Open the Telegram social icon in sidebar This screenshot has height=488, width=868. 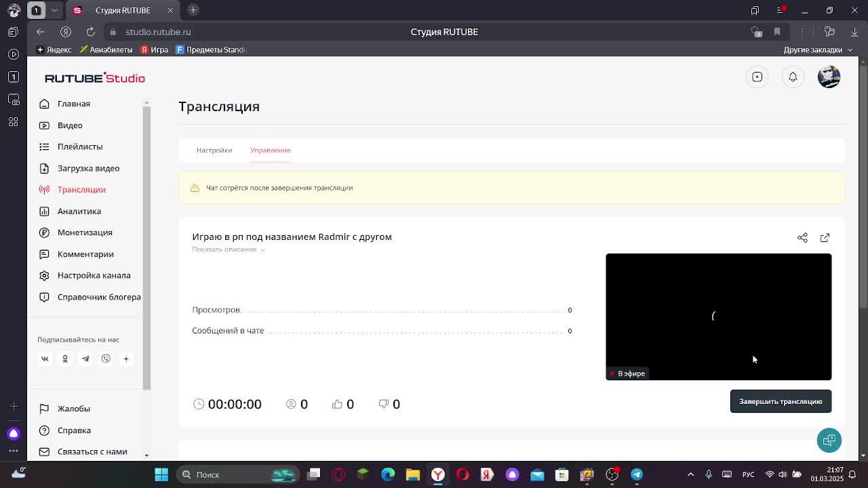pos(85,359)
